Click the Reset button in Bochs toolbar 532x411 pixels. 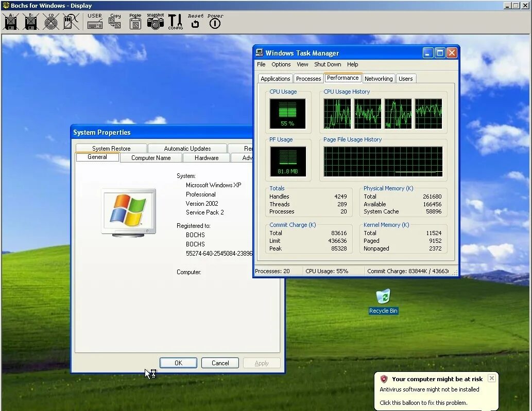click(195, 21)
